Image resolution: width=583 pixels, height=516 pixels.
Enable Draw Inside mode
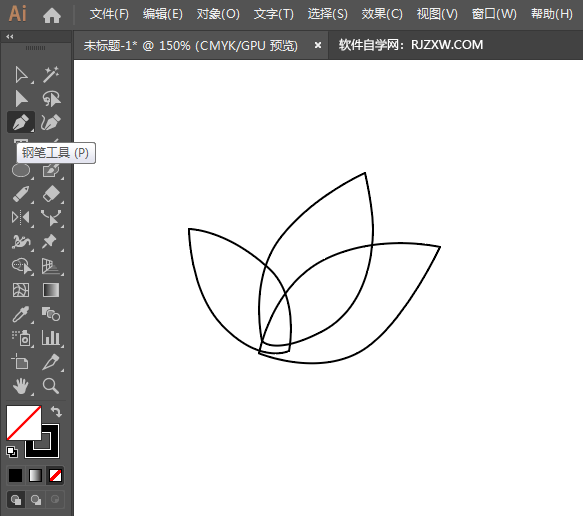point(55,500)
